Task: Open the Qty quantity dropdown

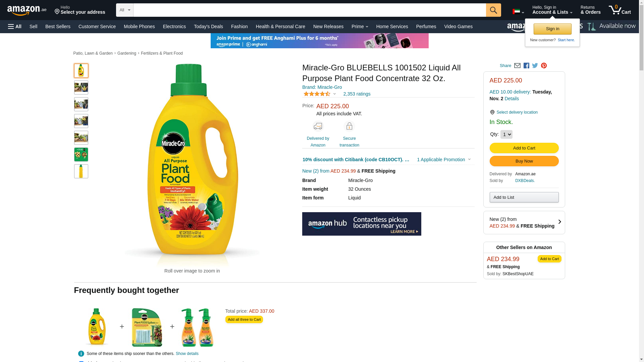Action: (x=506, y=134)
